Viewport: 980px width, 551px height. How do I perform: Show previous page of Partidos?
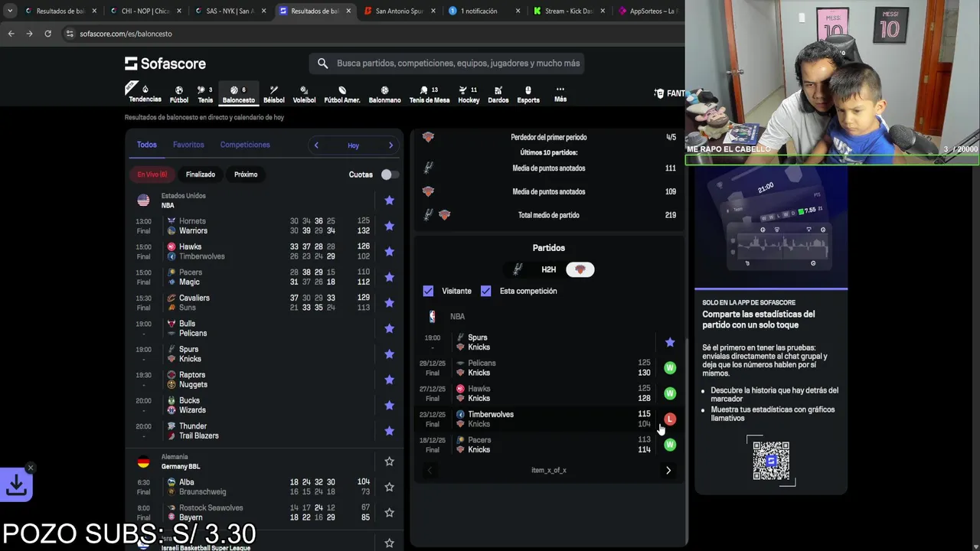(430, 471)
